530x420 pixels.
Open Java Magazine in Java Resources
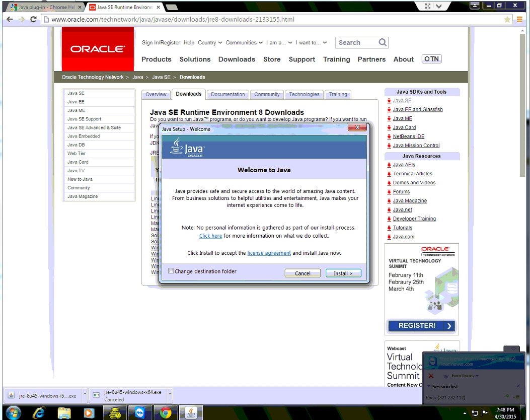click(x=410, y=200)
